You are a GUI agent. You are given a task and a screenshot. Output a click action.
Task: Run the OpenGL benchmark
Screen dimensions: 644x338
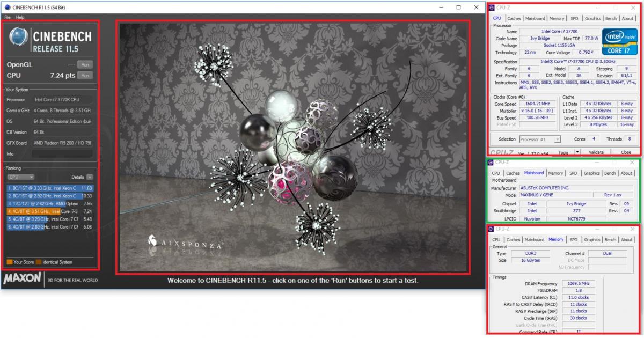(85, 64)
